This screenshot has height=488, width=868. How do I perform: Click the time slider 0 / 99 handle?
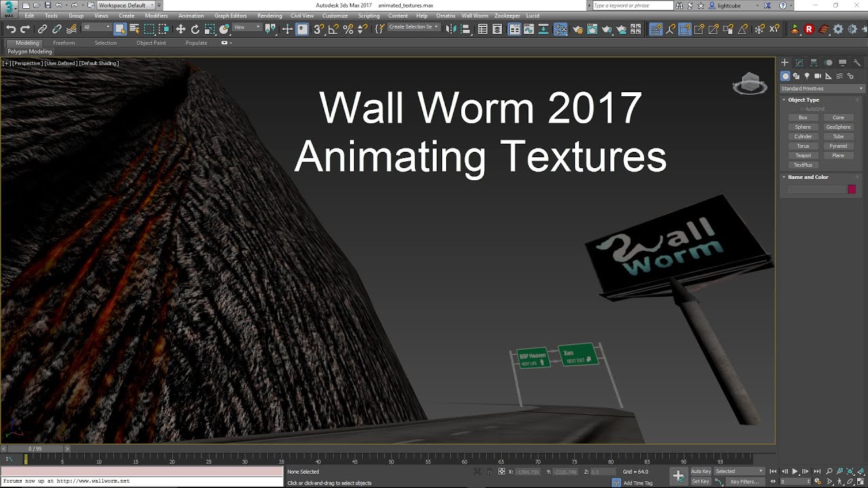point(35,449)
